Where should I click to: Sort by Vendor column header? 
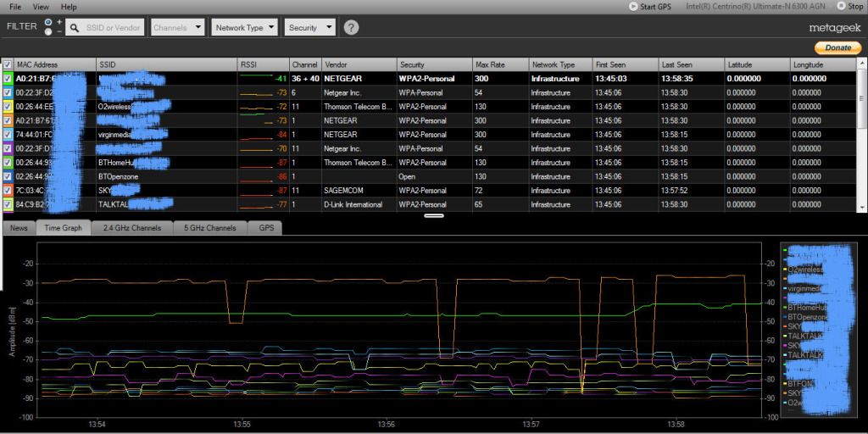(359, 64)
